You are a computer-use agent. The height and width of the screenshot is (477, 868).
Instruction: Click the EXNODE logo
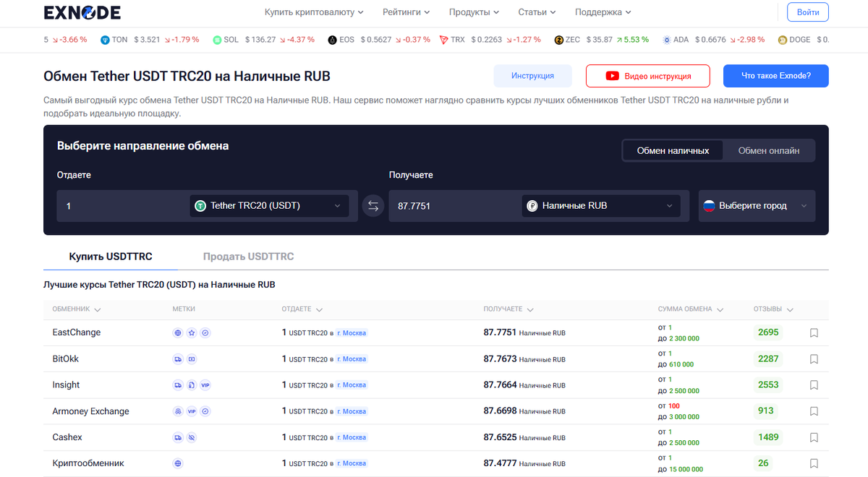click(x=82, y=12)
